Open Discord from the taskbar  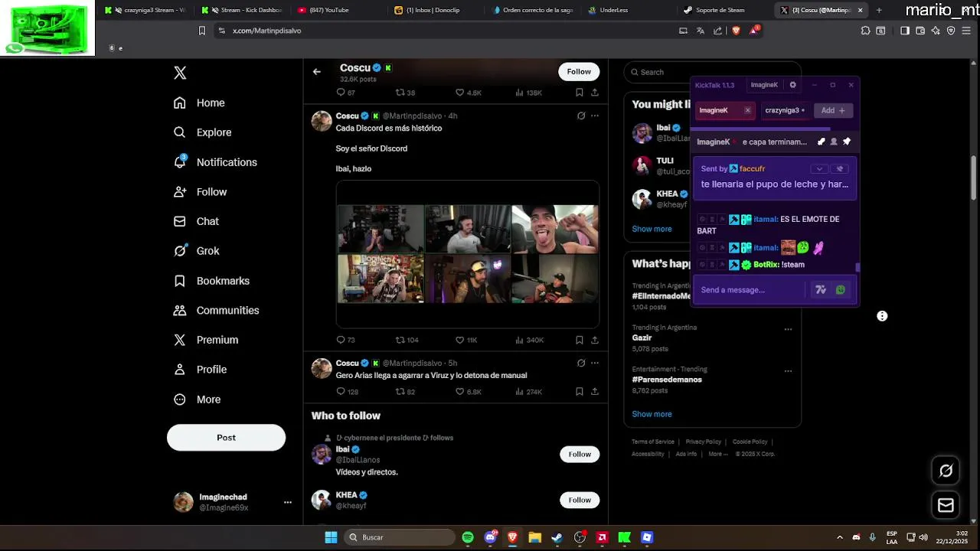pyautogui.click(x=490, y=537)
